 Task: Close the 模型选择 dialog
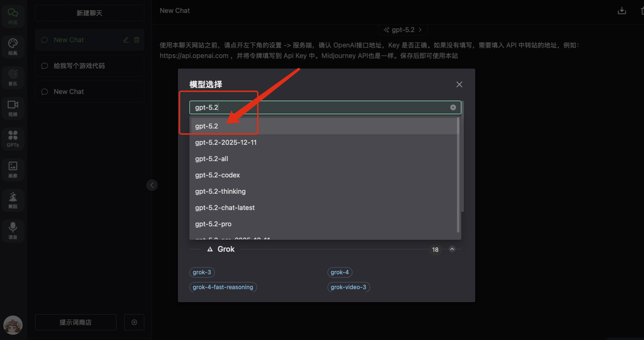pos(459,84)
